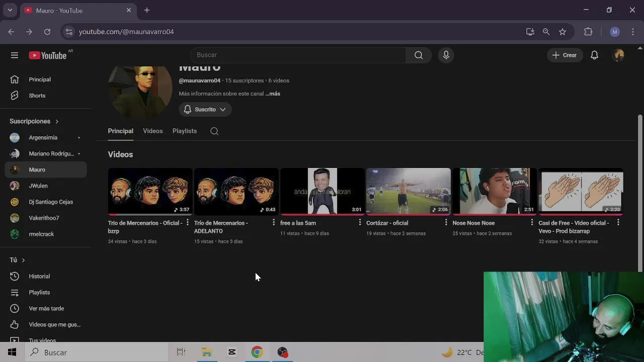The width and height of the screenshot is (644, 362).
Task: Play Trío de Mercenarios Oficial bzrp thumbnail
Action: (150, 191)
